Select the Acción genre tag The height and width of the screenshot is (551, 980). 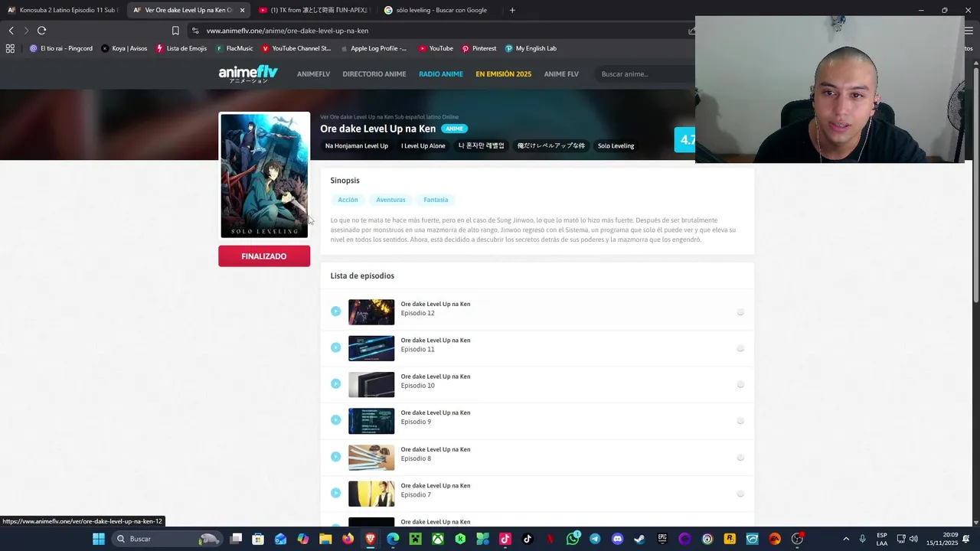(x=348, y=200)
